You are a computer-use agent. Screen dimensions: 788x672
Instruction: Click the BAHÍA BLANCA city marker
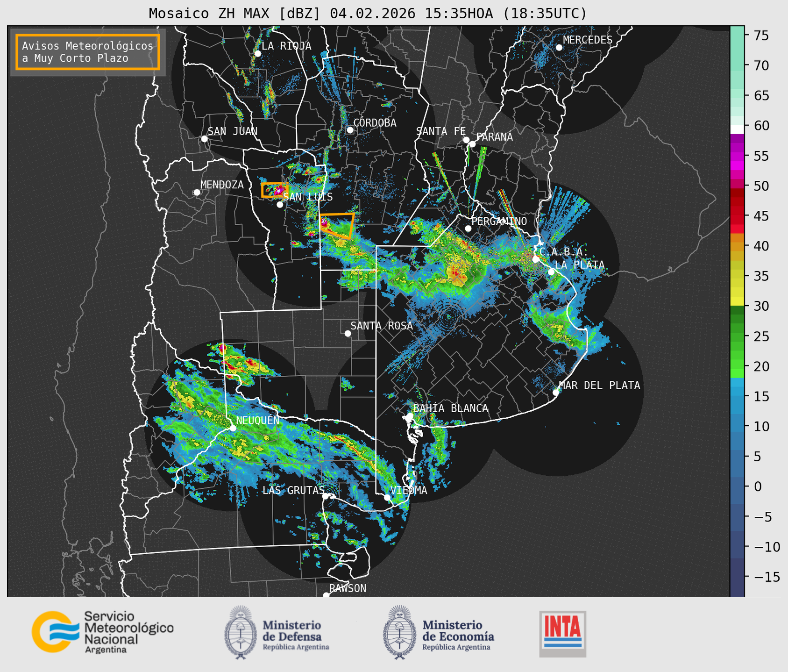tap(410, 416)
